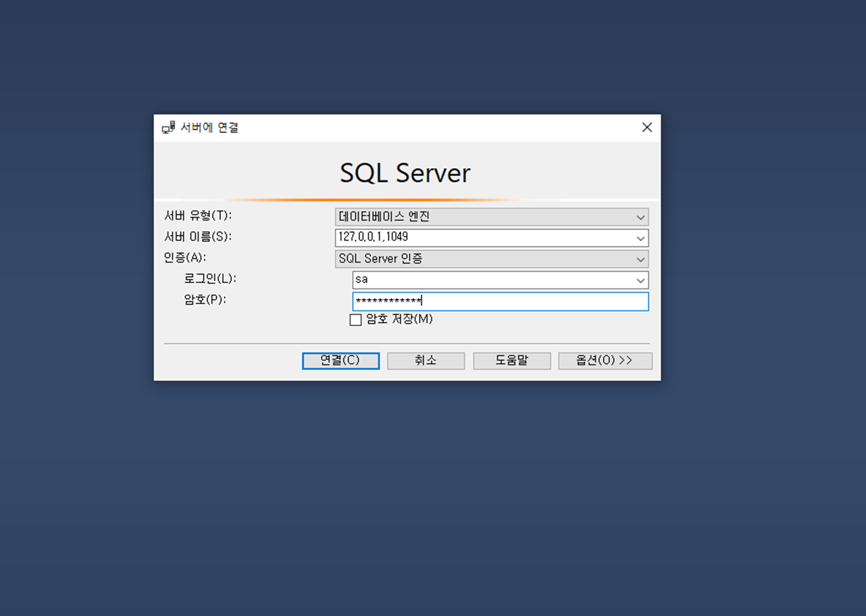Expand options with 옵션(O) >> button
This screenshot has height=616, width=866.
click(x=605, y=361)
